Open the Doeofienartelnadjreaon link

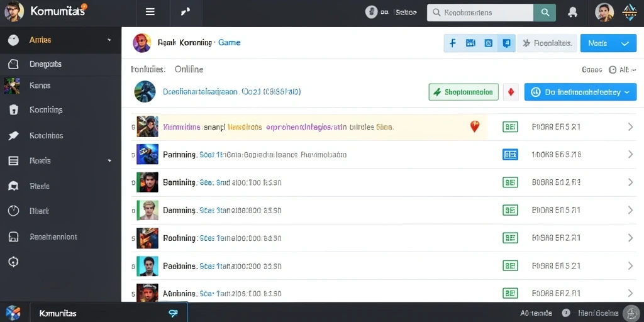tap(231, 92)
